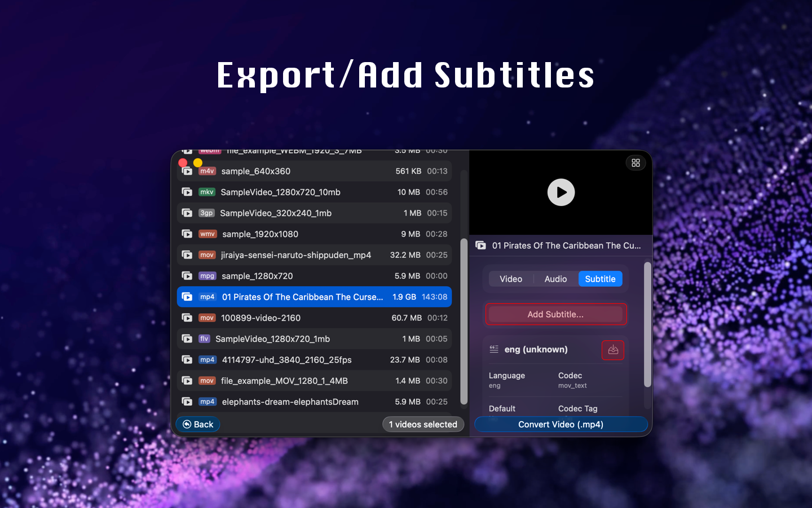Click the mpg format badge

[x=208, y=275]
